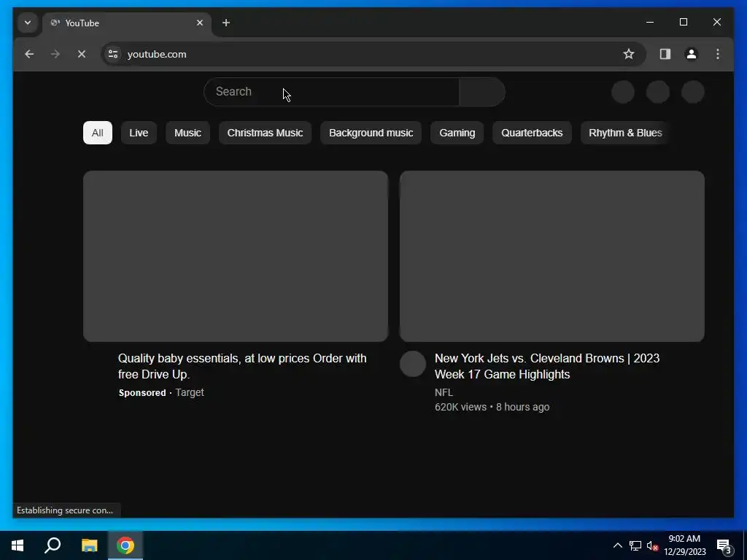Click the YouTube Search field
The height and width of the screenshot is (560, 747).
pos(331,92)
